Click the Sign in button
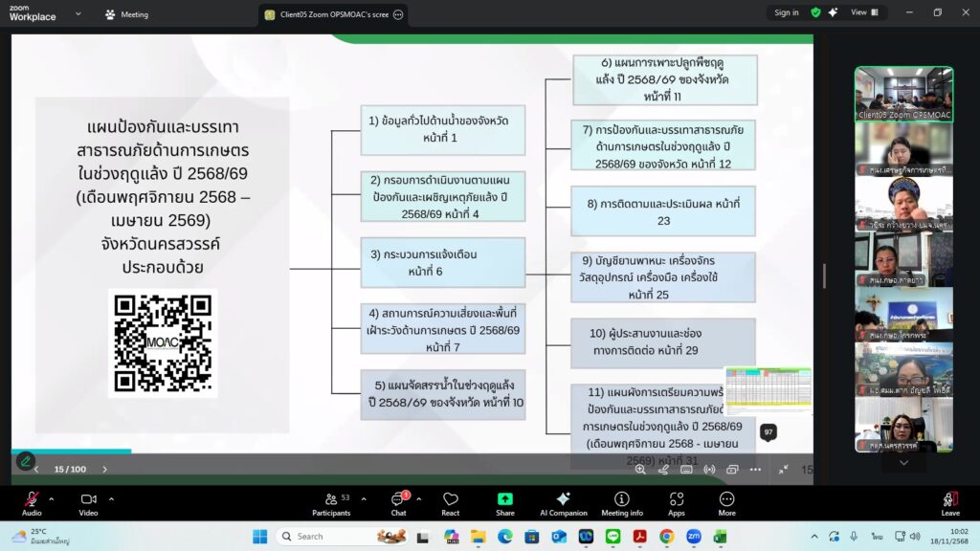 point(786,12)
